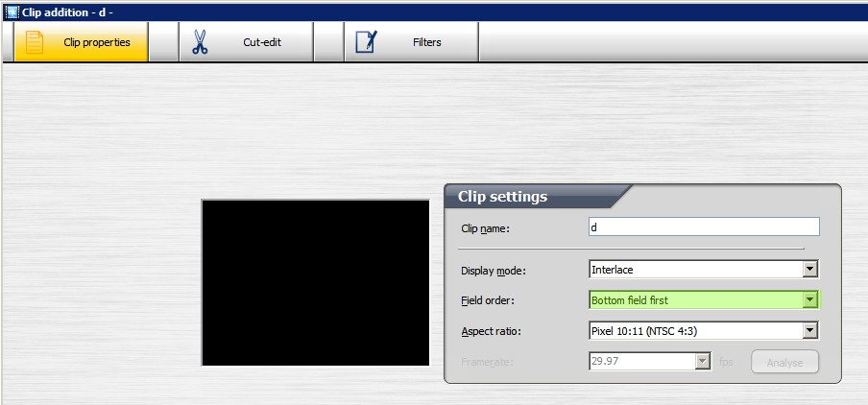Click the Aspect ratio label

491,332
